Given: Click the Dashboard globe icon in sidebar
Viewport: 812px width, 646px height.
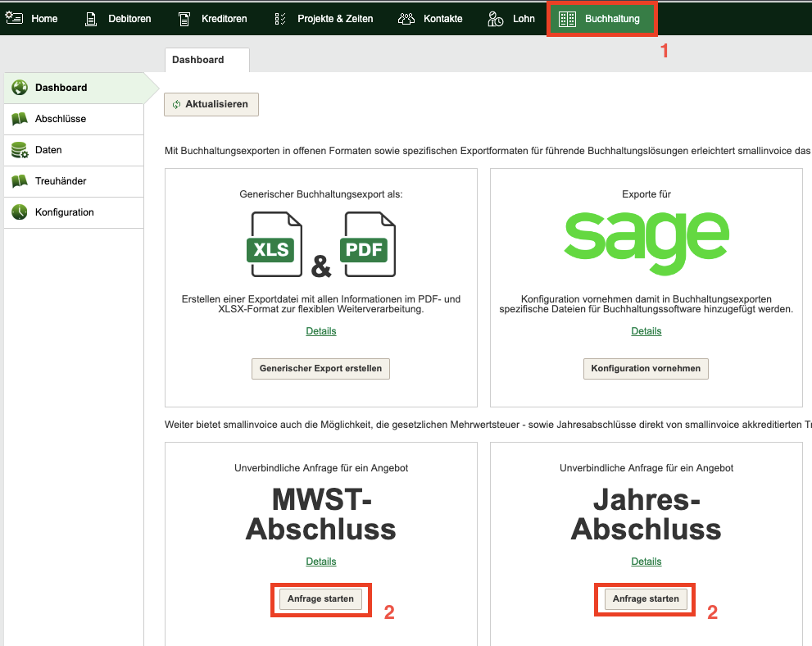Looking at the screenshot, I should click(x=20, y=88).
